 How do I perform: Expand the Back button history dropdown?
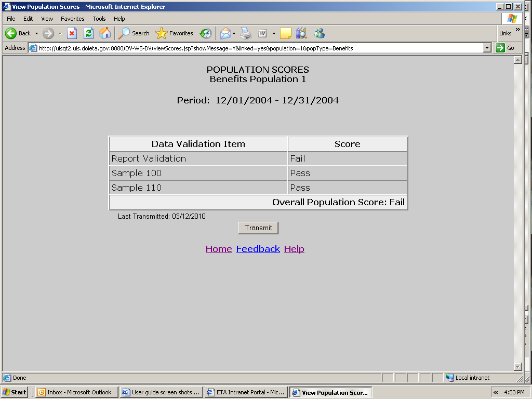[36, 33]
